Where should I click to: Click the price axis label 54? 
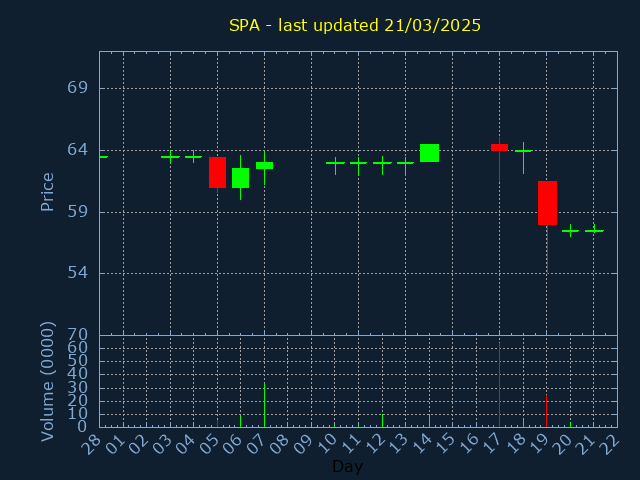tap(78, 273)
